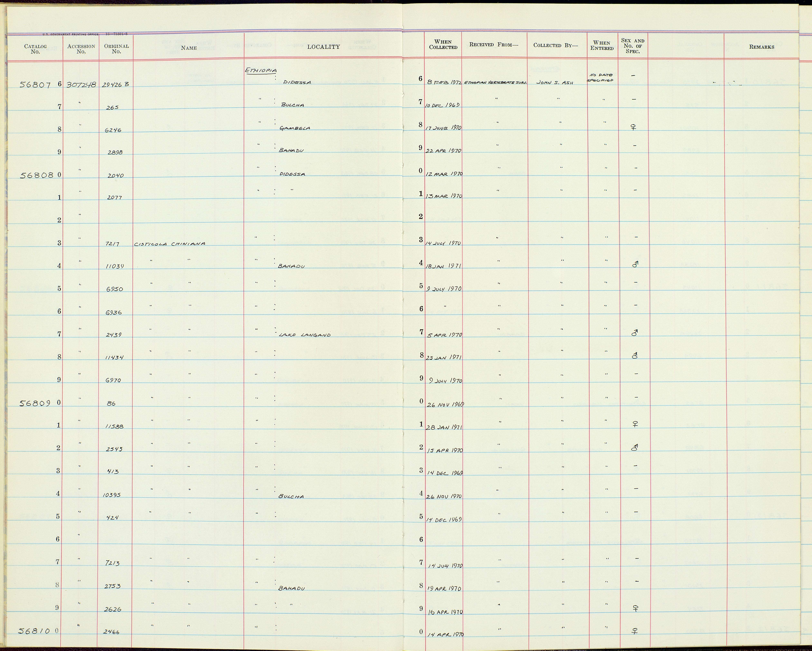Click the date "17 JUNE 1970"
The width and height of the screenshot is (812, 651).
(x=444, y=128)
